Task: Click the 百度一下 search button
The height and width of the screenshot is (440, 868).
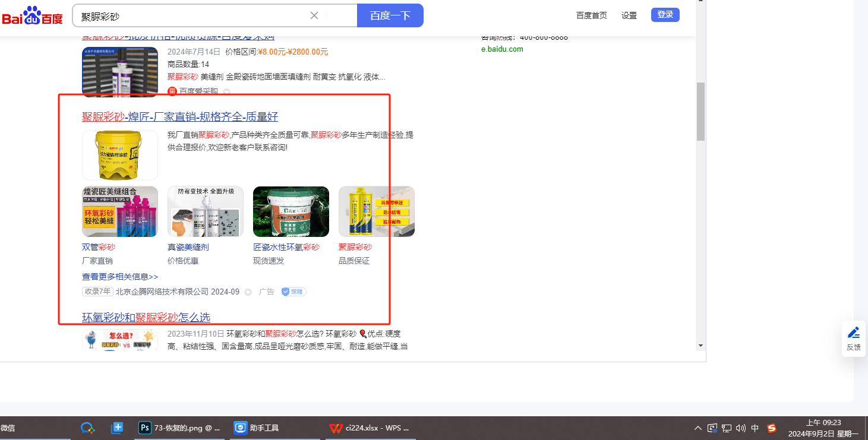Action: [390, 15]
